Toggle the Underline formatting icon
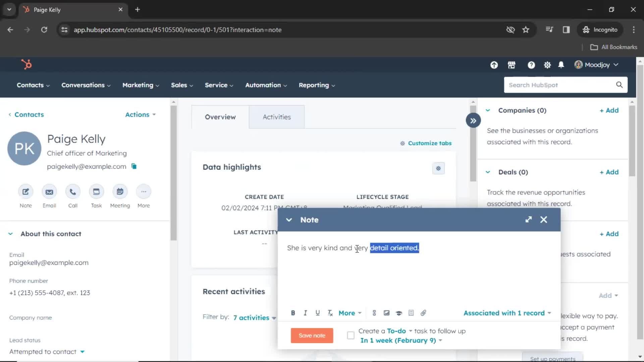644x362 pixels. pyautogui.click(x=318, y=313)
